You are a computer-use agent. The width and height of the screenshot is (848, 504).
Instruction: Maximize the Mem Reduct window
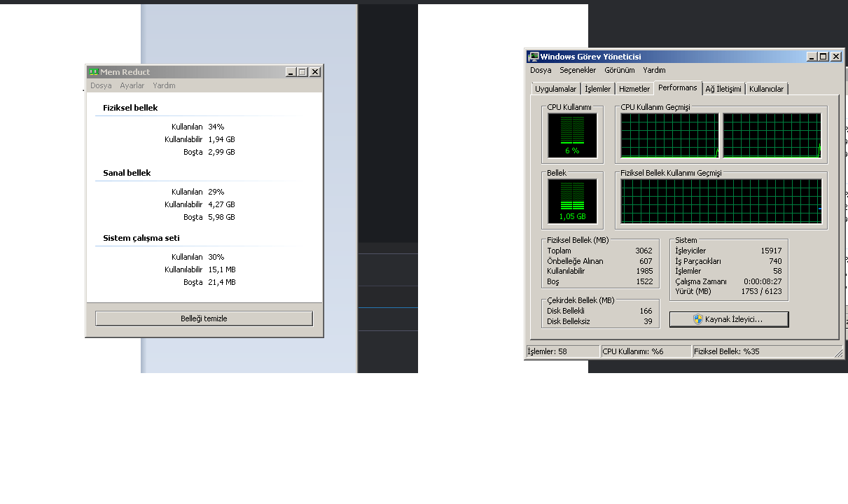pyautogui.click(x=303, y=72)
